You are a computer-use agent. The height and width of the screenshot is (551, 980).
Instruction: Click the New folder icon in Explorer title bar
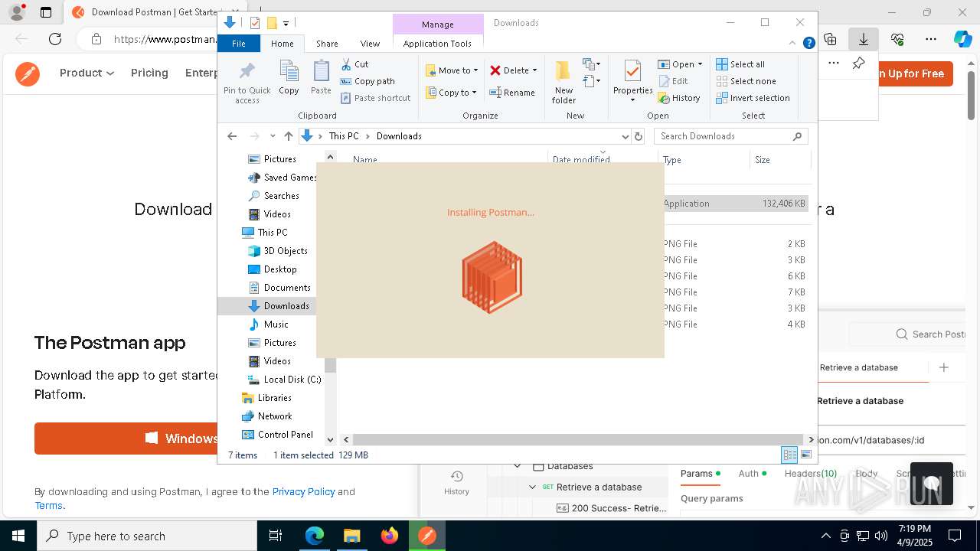click(x=271, y=23)
